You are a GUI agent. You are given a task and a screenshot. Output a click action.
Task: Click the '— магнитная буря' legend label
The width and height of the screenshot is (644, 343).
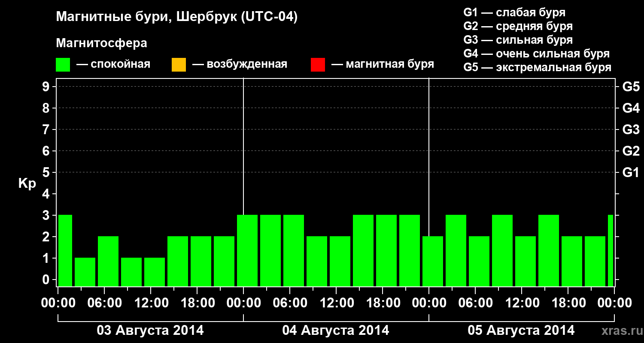[383, 65]
